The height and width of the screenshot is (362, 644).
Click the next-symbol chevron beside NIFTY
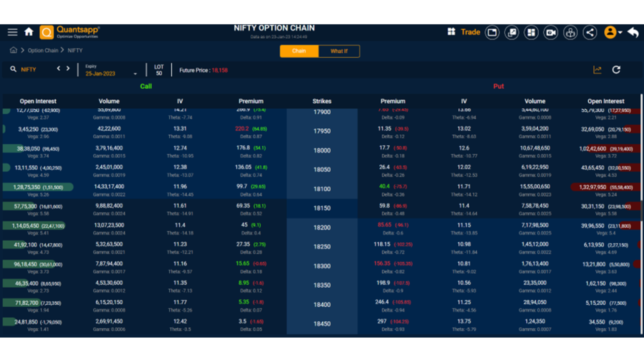click(68, 68)
